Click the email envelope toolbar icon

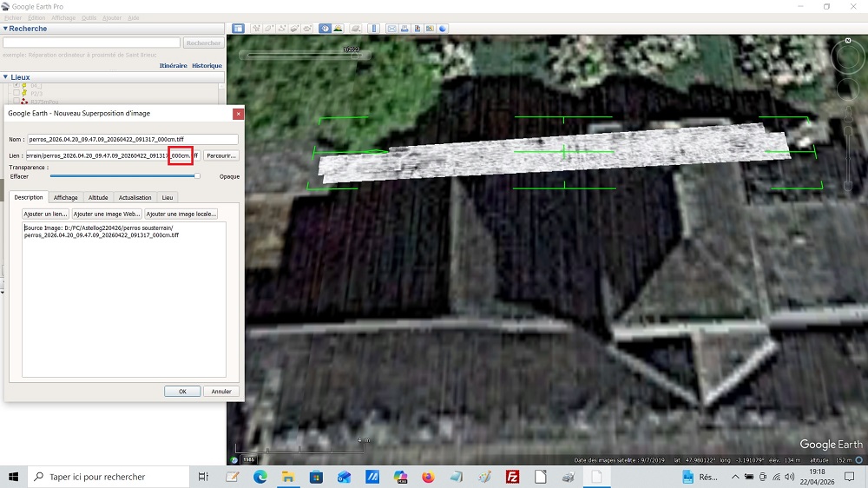coord(392,28)
